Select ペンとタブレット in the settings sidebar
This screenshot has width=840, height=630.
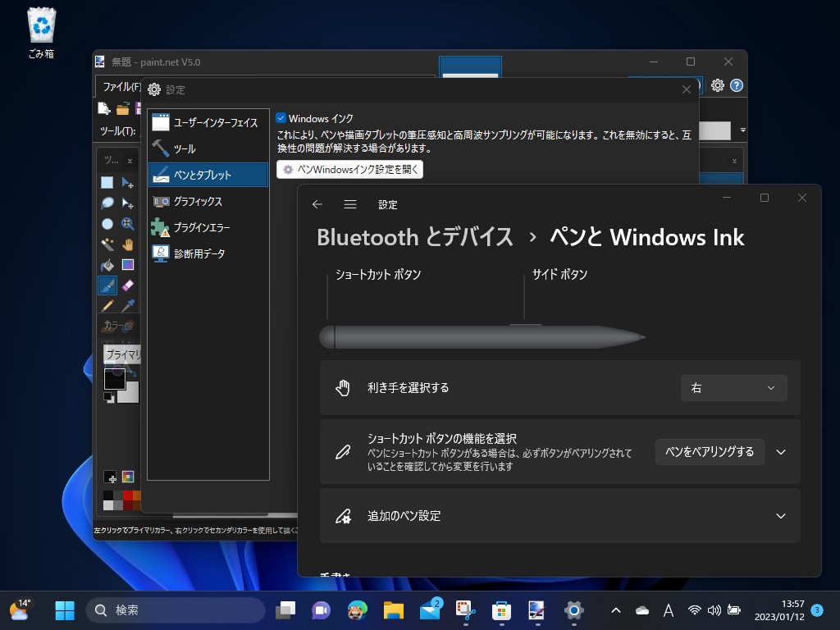[208, 174]
